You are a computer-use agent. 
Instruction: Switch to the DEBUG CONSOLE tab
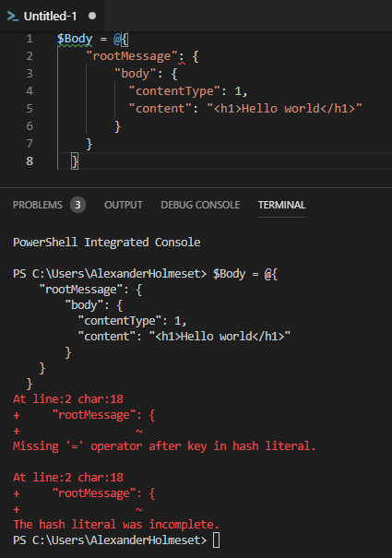pos(200,205)
